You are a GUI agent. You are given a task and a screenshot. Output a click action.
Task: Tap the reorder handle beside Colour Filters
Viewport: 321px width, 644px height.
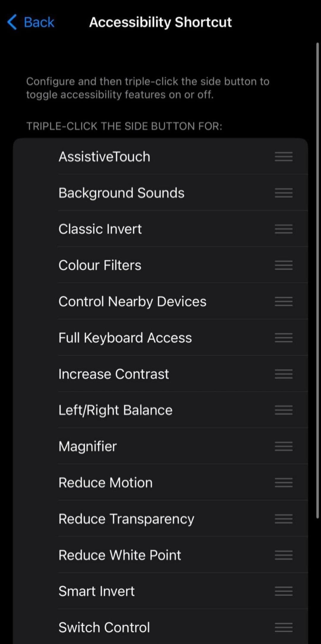coord(284,265)
